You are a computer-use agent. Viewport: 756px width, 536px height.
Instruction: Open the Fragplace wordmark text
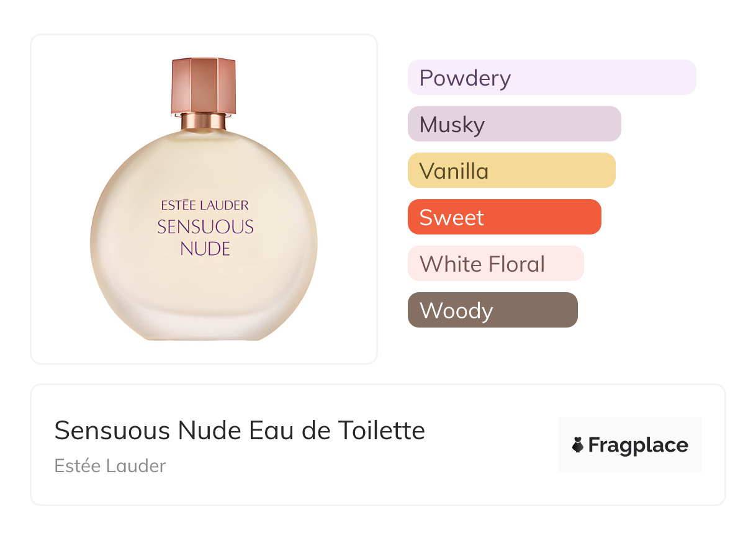638,445
